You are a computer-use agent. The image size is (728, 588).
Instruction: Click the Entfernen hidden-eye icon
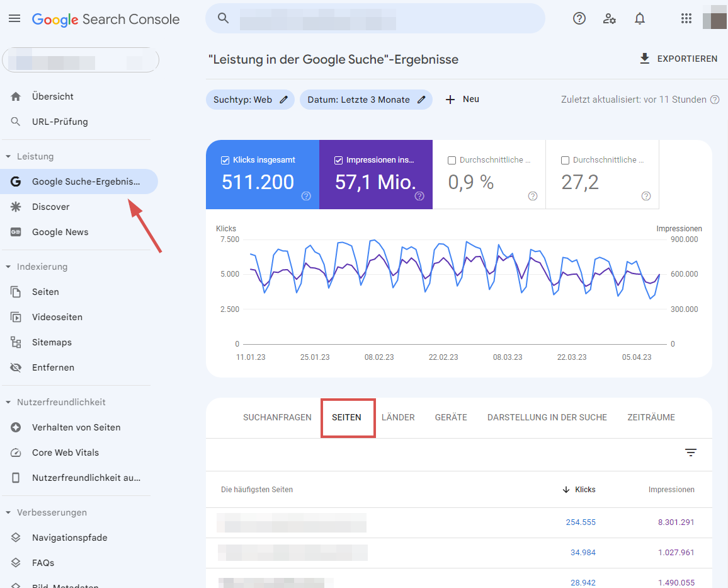click(16, 367)
